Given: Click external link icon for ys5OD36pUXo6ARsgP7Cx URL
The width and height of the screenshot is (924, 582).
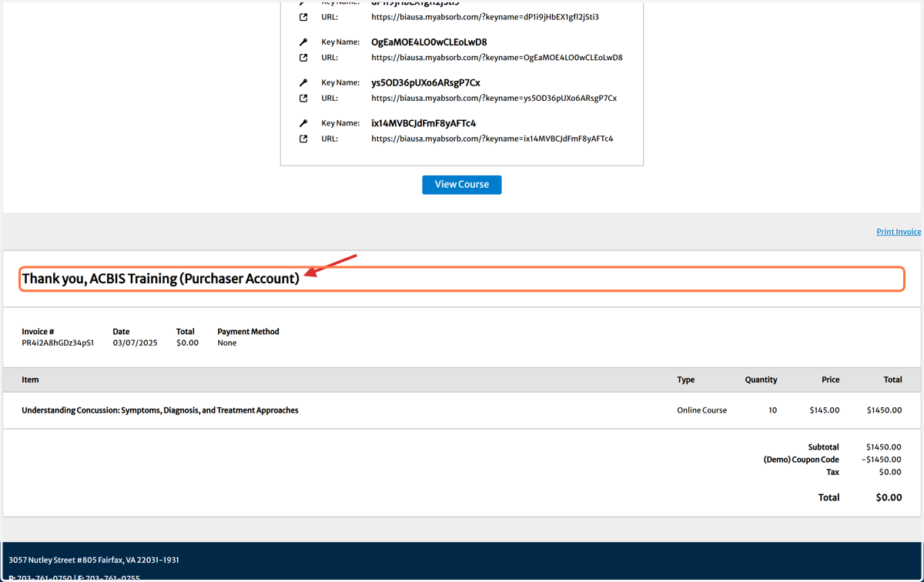Looking at the screenshot, I should point(303,99).
